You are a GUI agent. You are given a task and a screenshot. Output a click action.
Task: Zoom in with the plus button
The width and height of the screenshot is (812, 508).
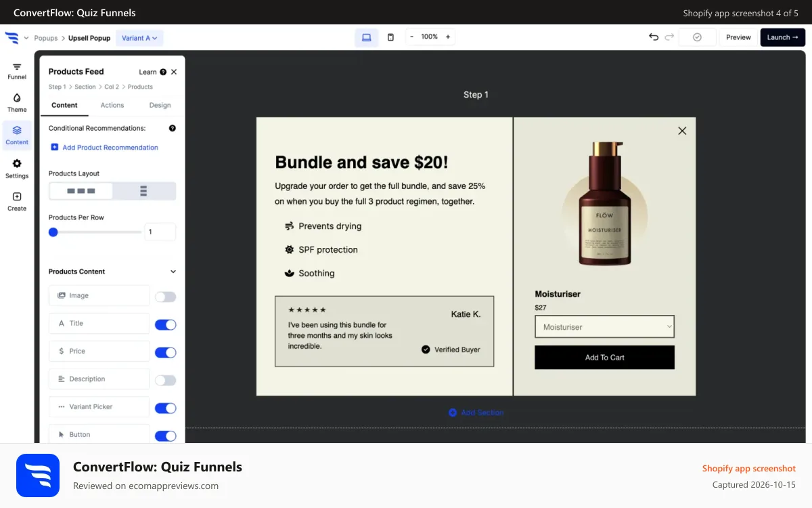(x=448, y=37)
